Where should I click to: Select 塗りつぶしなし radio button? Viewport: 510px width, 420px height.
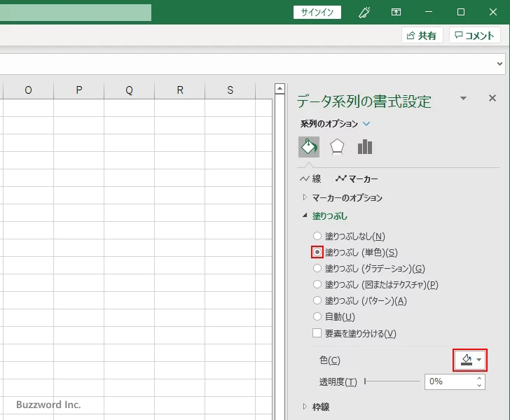[x=317, y=237]
